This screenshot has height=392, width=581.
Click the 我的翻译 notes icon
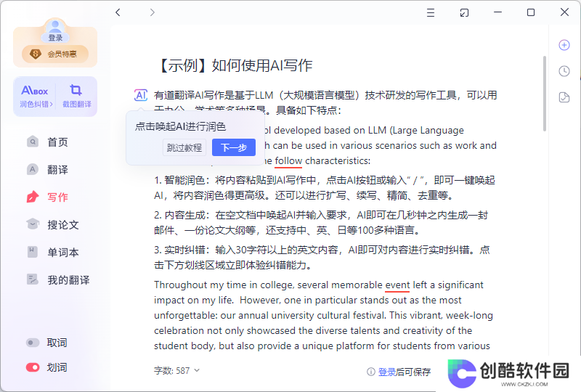click(x=33, y=279)
